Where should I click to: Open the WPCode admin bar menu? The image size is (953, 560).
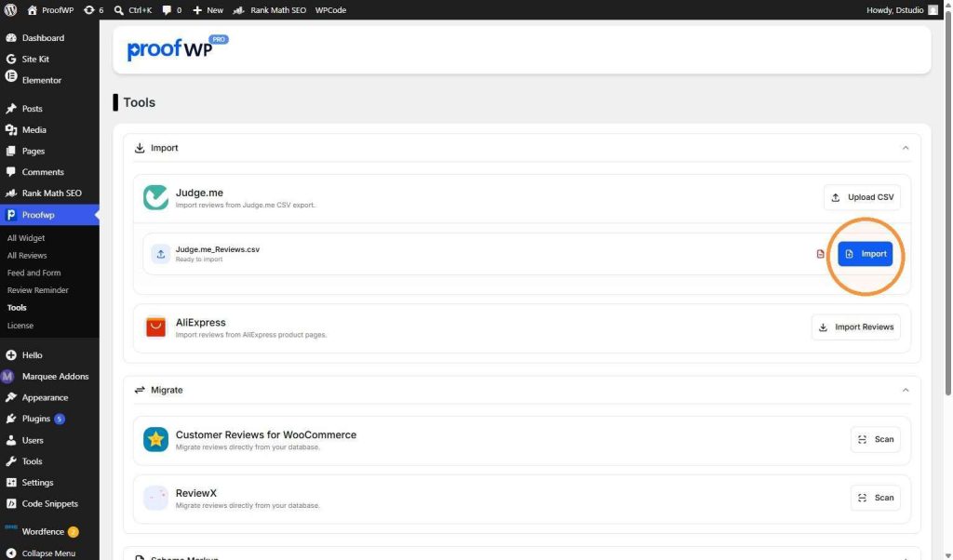[x=330, y=9]
